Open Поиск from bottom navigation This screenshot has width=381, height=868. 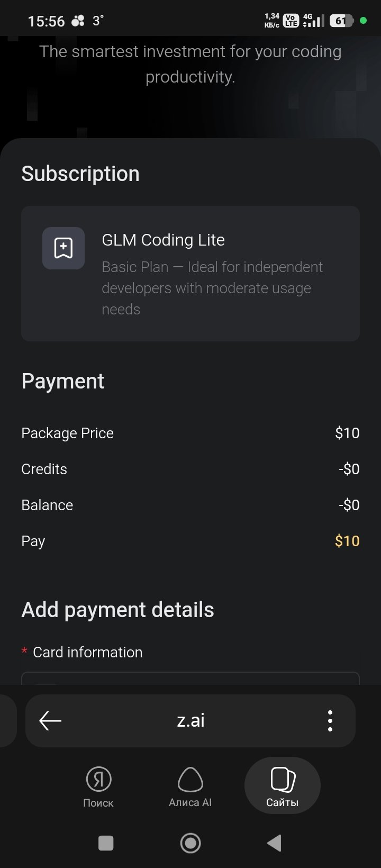tap(98, 786)
